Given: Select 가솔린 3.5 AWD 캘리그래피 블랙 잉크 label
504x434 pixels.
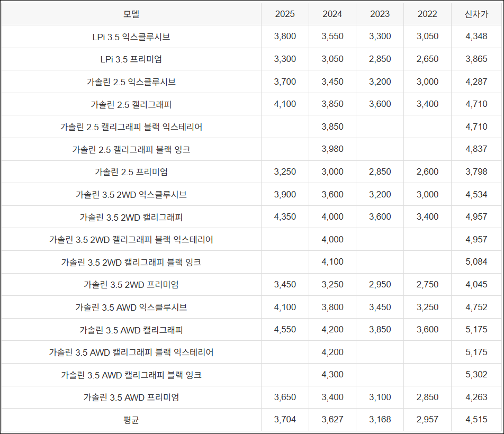Looking at the screenshot, I should 131,375.
